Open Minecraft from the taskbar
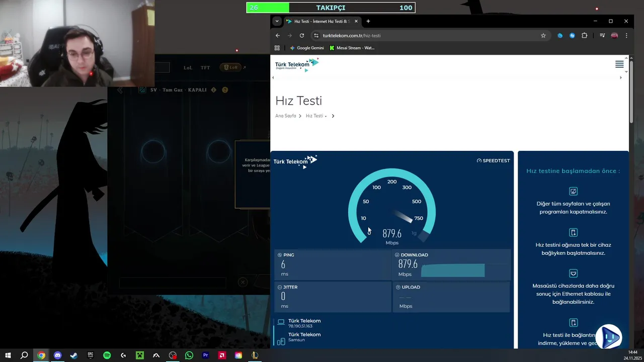This screenshot has width=644, height=362. [140, 355]
